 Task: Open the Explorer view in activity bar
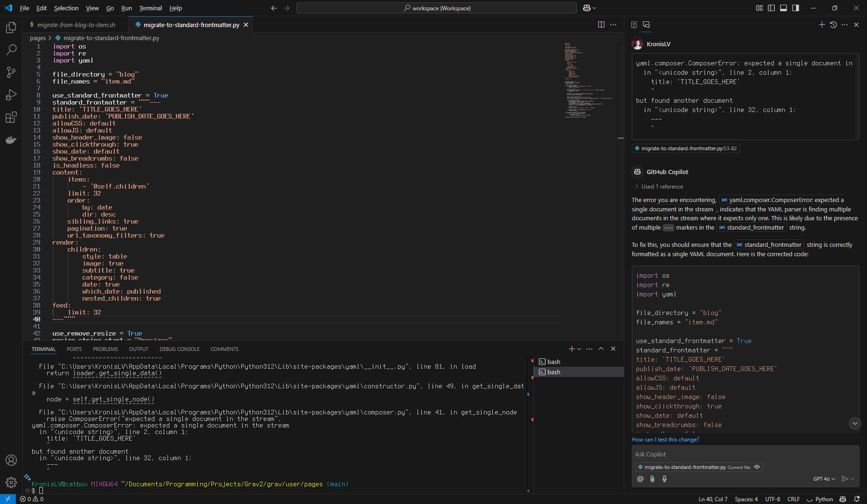[x=11, y=28]
